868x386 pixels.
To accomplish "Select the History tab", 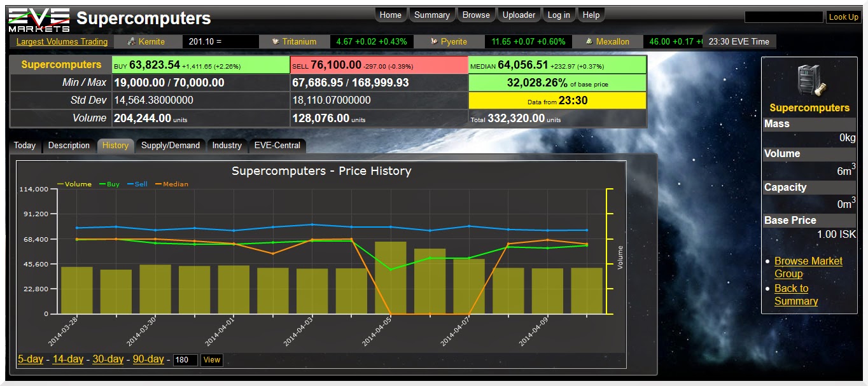I will click(x=115, y=146).
